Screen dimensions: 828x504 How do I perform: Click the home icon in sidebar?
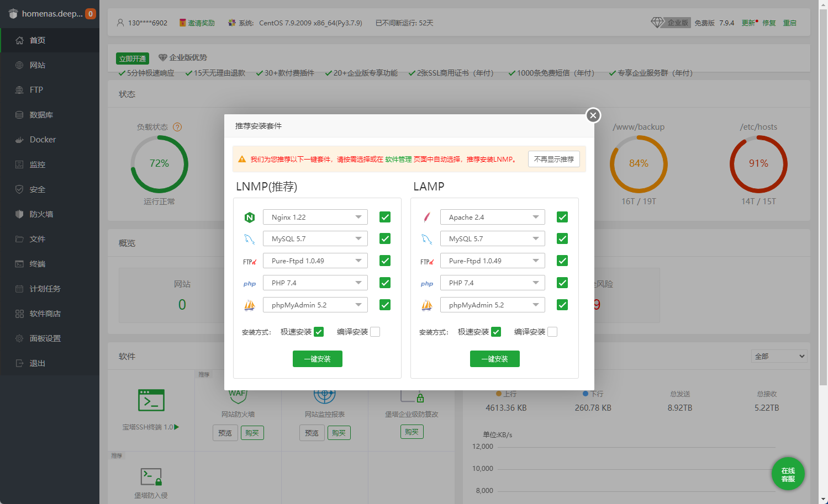(x=19, y=40)
